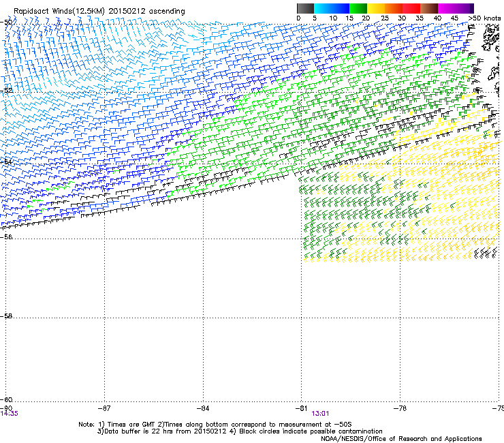Image resolution: width=504 pixels, height=443 pixels.
Task: Click the legend label '25'
Action: point(385,18)
